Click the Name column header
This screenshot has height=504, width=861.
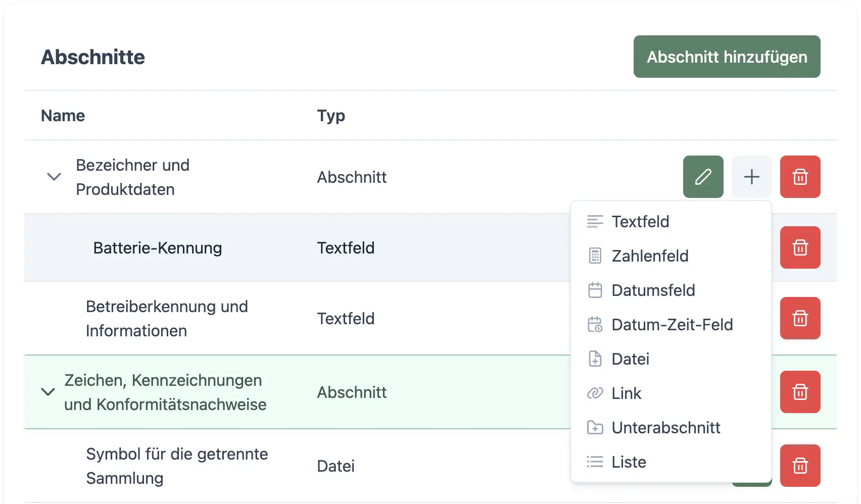(x=63, y=116)
